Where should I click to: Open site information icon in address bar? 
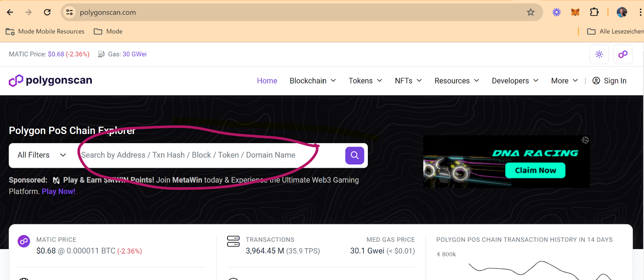pyautogui.click(x=70, y=12)
